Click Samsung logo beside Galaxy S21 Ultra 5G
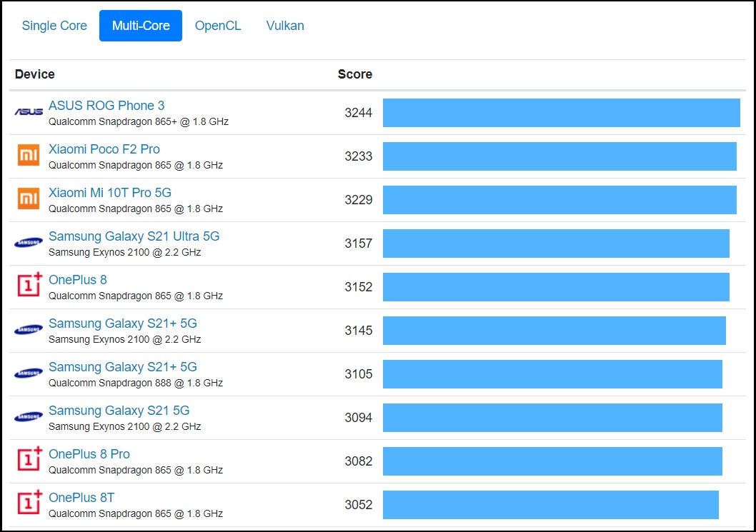This screenshot has height=532, width=756. (x=29, y=243)
